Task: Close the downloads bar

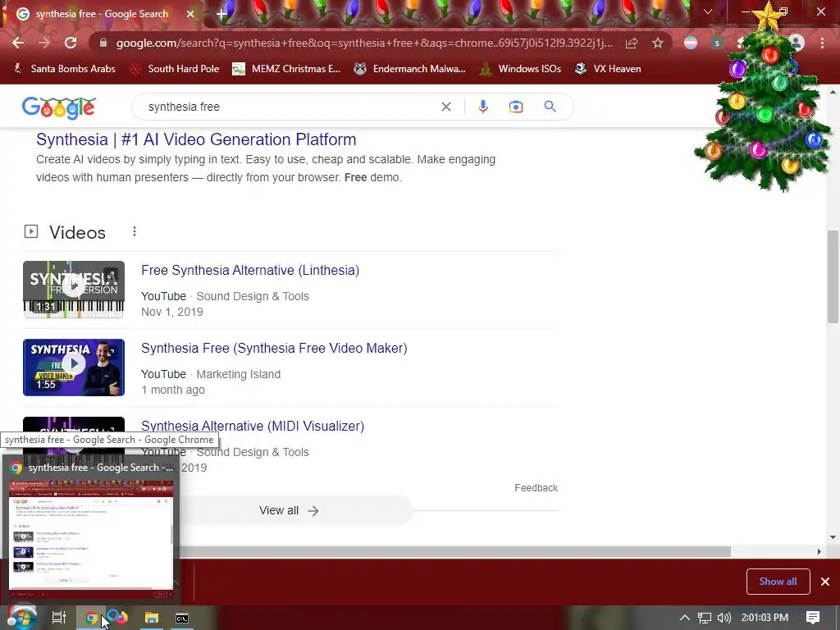Action: (x=825, y=582)
